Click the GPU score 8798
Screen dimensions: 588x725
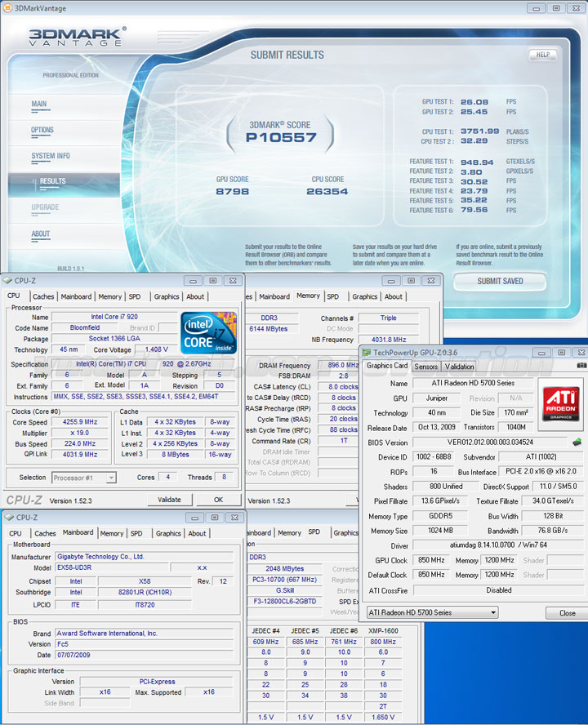(x=232, y=191)
